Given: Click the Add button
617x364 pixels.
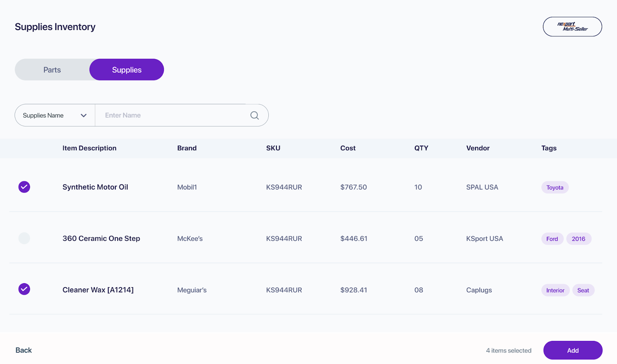Looking at the screenshot, I should (x=573, y=350).
